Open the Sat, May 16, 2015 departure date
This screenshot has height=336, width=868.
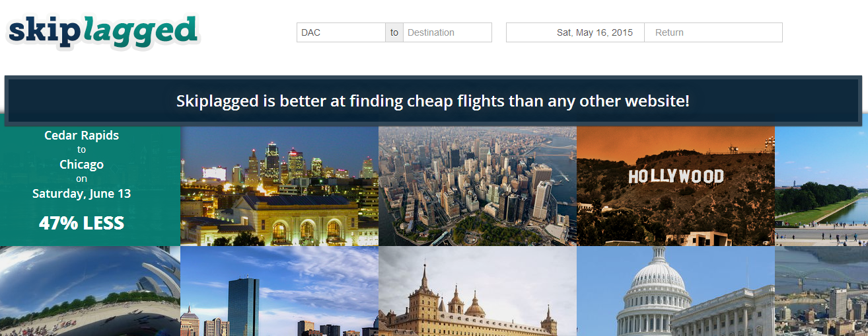click(575, 32)
